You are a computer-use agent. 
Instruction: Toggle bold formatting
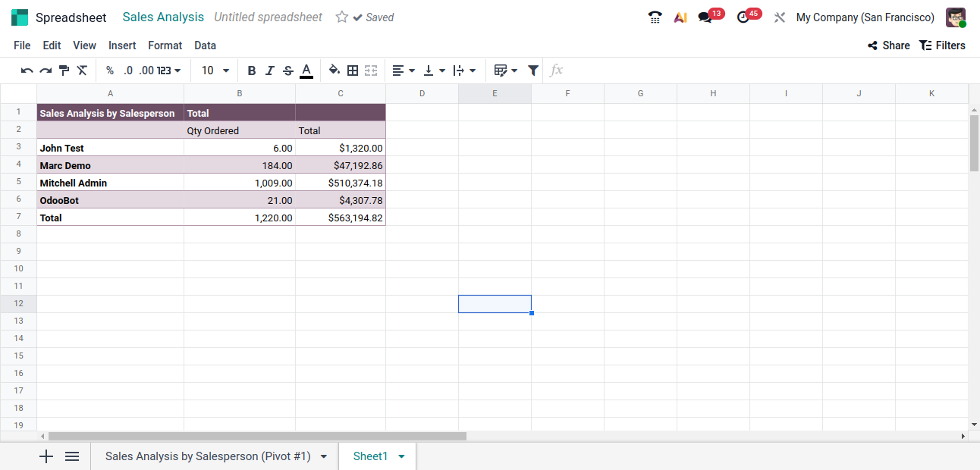click(252, 70)
